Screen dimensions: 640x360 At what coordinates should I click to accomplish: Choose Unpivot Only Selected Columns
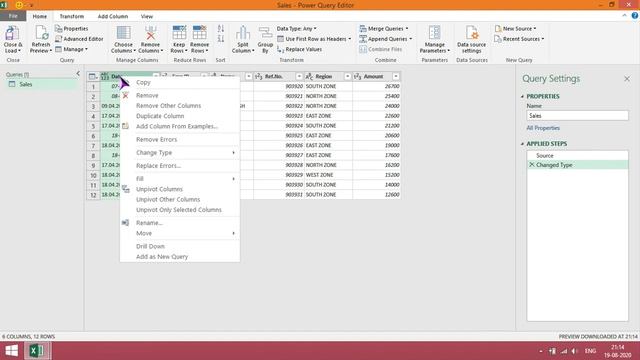[180, 209]
